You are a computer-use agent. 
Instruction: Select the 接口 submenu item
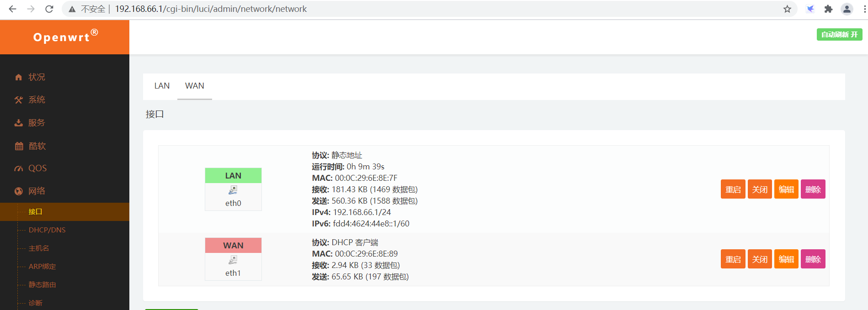64,212
